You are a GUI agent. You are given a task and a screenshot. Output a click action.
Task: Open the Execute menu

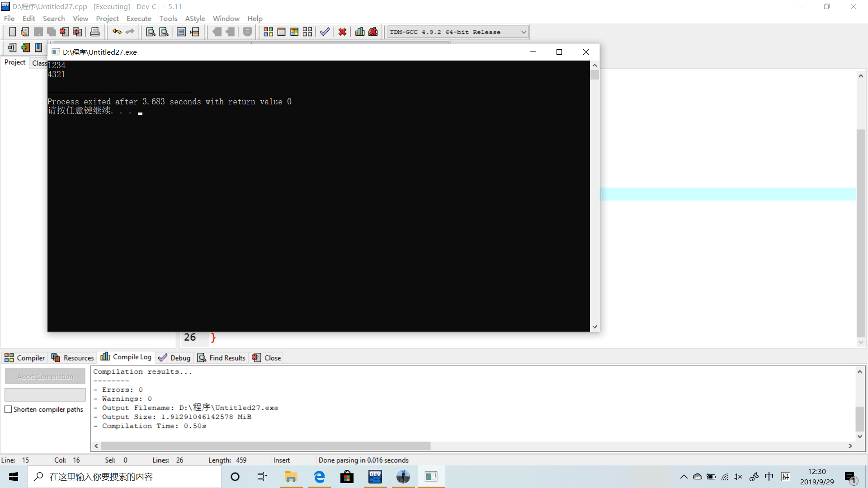pyautogui.click(x=139, y=19)
